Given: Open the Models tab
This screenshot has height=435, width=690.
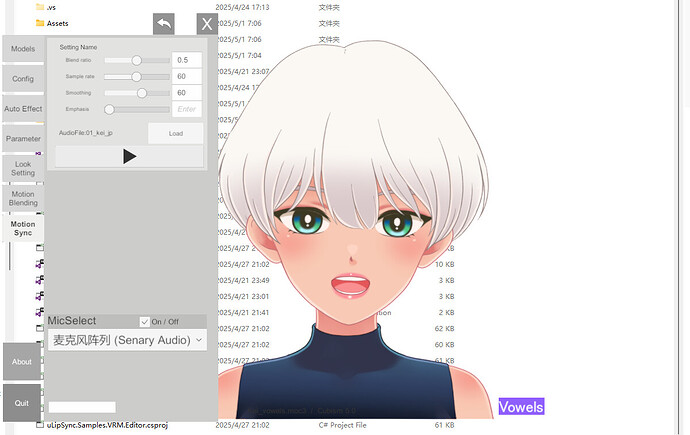Looking at the screenshot, I should (x=23, y=49).
